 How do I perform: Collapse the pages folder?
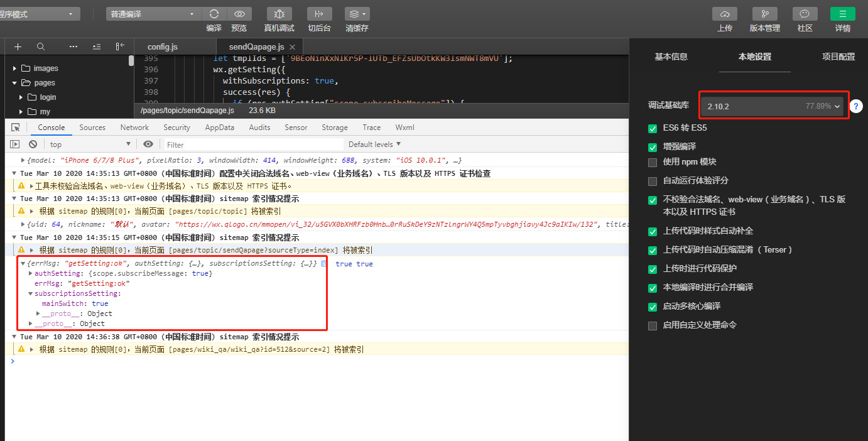pos(14,83)
